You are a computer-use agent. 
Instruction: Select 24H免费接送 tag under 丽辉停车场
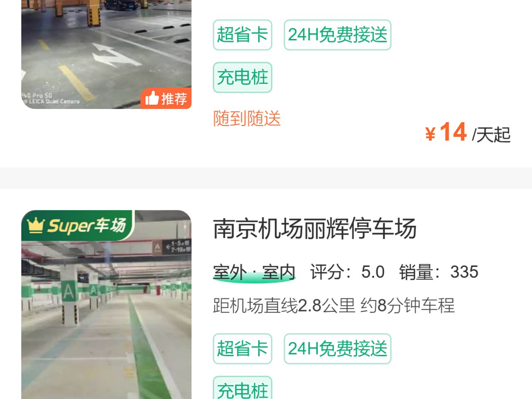pyautogui.click(x=337, y=349)
